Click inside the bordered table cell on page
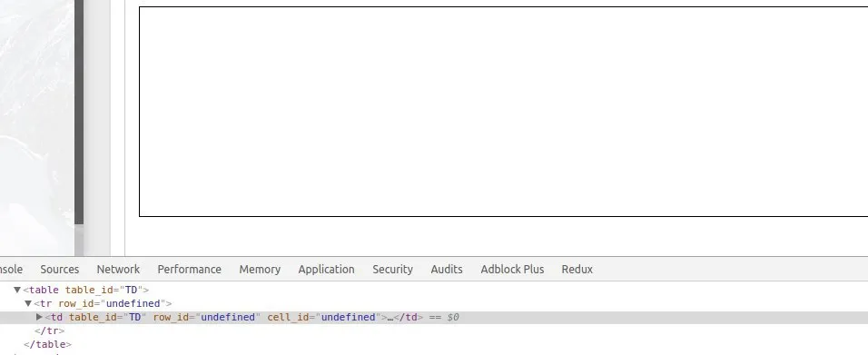Viewport: 868px width, 355px height. [503, 112]
